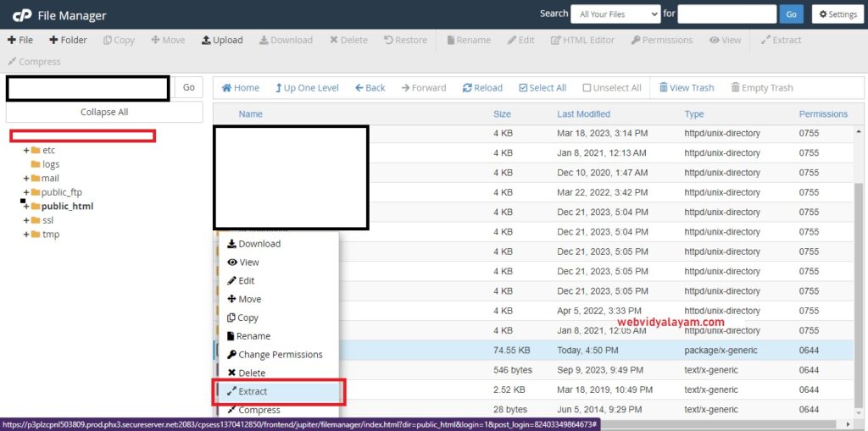
Task: Click the Go button next to search
Action: (x=791, y=14)
